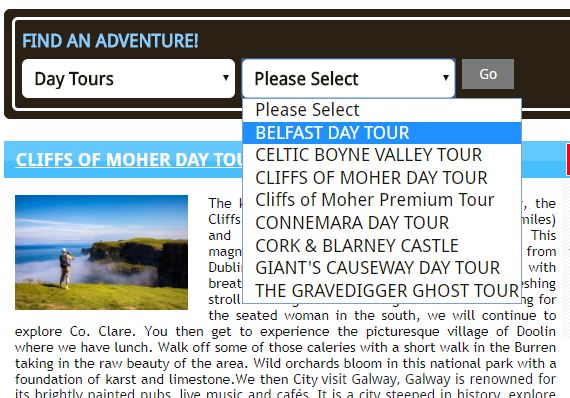Open the Day Tours category dropdown
The image size is (570, 398).
[x=128, y=79]
